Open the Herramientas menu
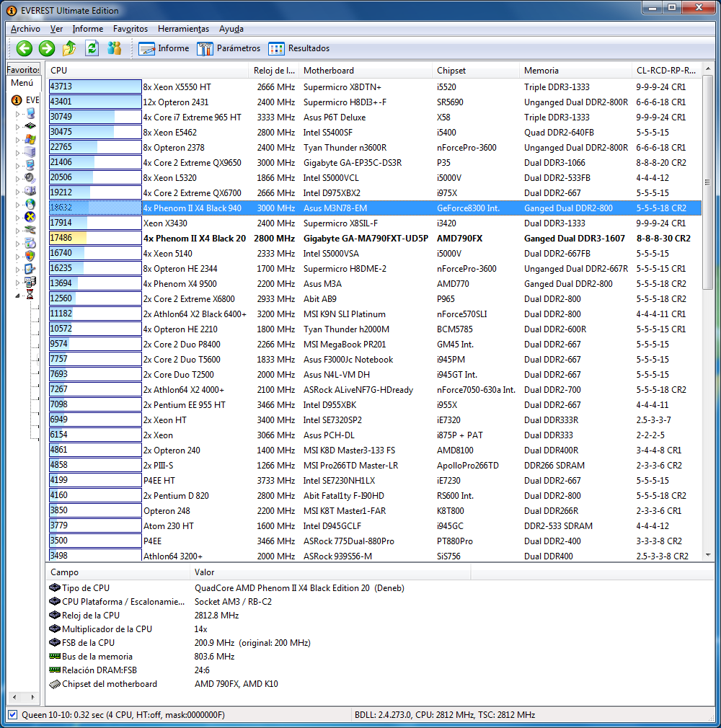The width and height of the screenshot is (721, 728). pyautogui.click(x=183, y=29)
